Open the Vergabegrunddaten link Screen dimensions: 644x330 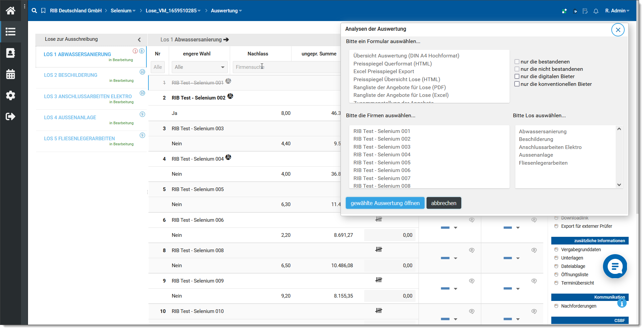pyautogui.click(x=581, y=250)
